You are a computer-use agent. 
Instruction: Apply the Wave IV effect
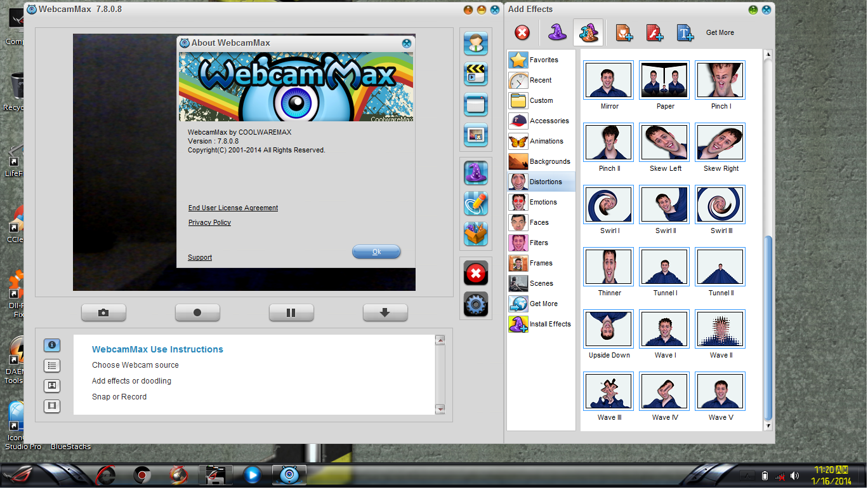[664, 391]
